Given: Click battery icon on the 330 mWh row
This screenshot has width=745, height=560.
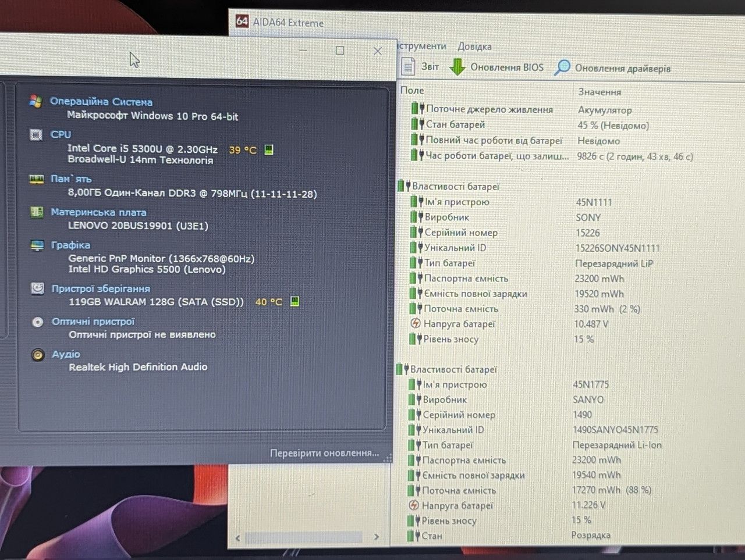Looking at the screenshot, I should point(416,308).
